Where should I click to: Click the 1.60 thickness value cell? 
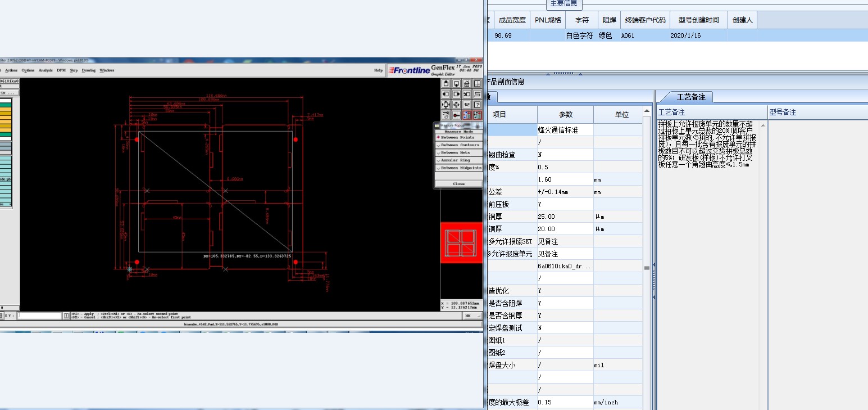[565, 179]
